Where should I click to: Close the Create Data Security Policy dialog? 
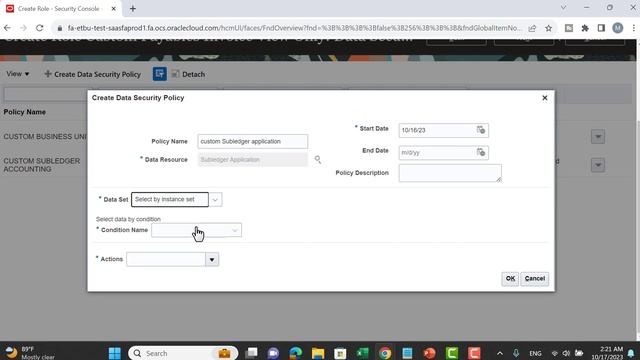544,98
